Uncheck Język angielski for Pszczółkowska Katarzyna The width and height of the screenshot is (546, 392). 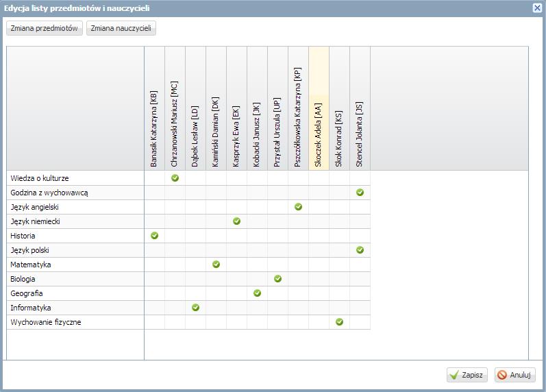coord(299,207)
